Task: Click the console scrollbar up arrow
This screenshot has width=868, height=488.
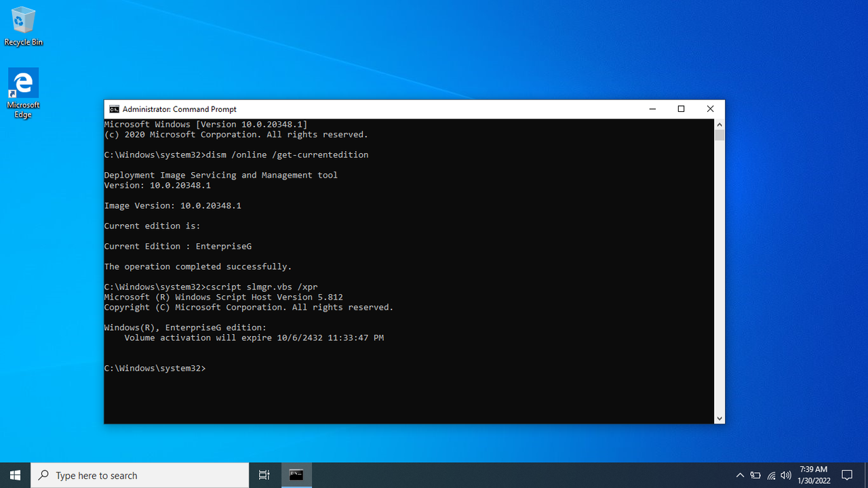Action: coord(719,125)
